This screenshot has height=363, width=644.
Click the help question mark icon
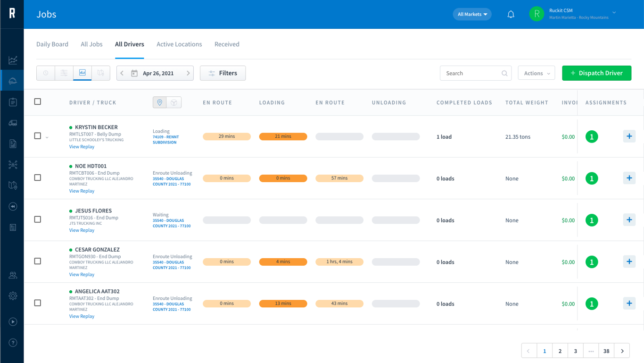[x=13, y=343]
